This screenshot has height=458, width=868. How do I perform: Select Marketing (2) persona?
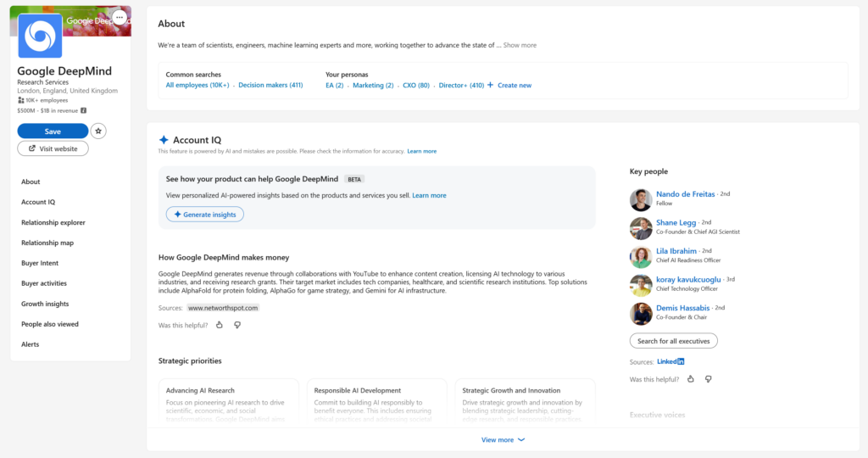tap(373, 86)
